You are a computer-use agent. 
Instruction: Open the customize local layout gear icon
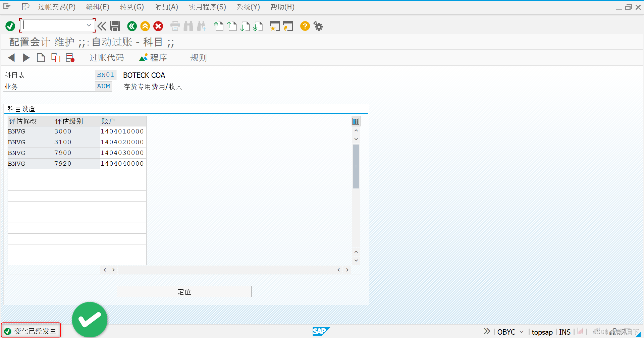point(318,26)
